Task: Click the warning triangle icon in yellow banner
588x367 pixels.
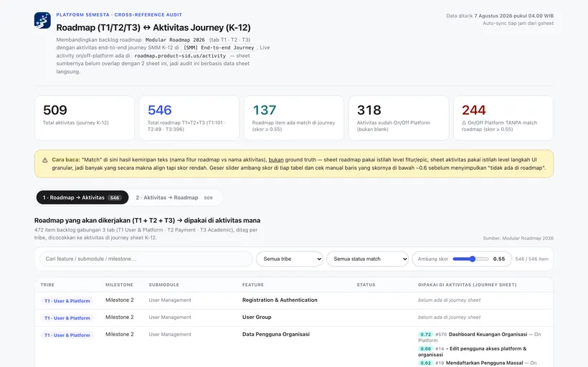Action: point(45,160)
